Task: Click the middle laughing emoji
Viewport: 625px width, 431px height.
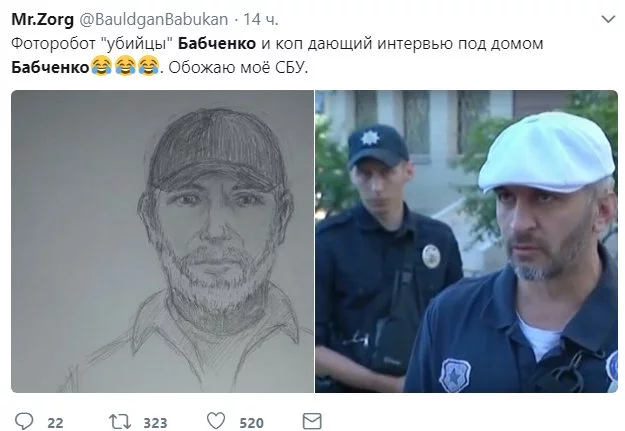Action: 125,66
